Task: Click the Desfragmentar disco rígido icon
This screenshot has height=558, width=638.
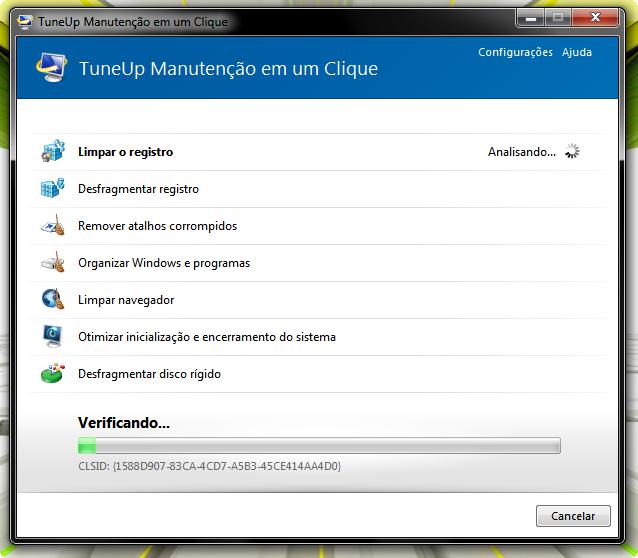Action: pyautogui.click(x=53, y=373)
